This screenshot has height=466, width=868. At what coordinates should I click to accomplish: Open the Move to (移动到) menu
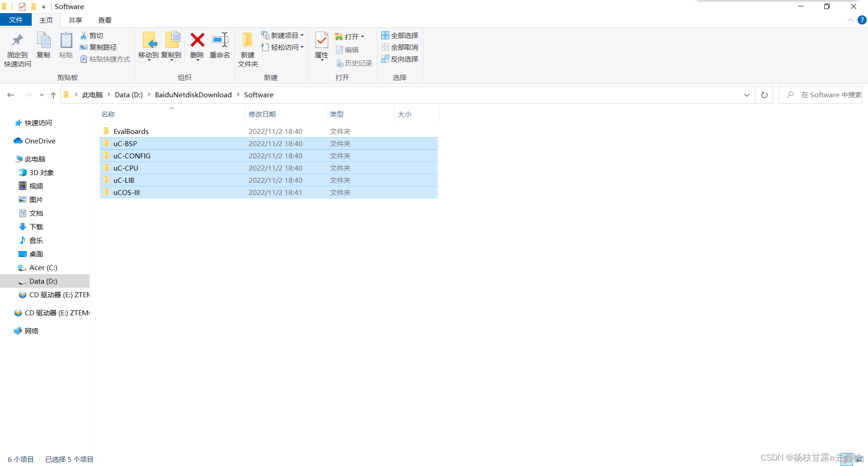[149, 46]
